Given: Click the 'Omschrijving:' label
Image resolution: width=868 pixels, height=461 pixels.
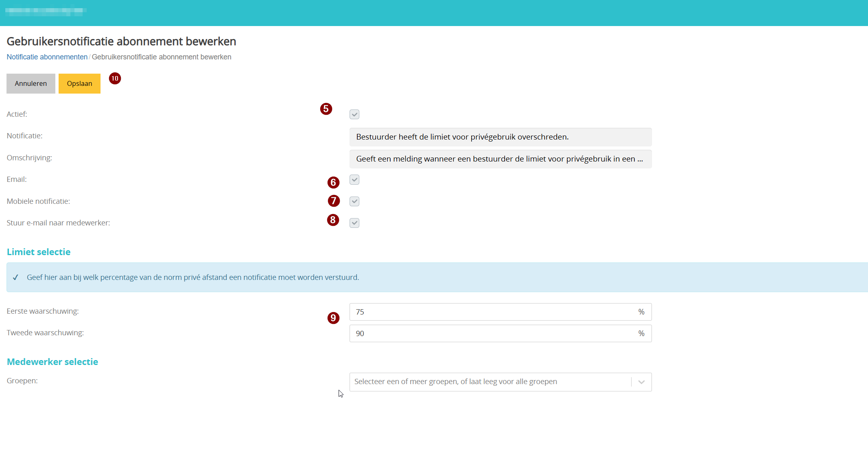Looking at the screenshot, I should [29, 158].
